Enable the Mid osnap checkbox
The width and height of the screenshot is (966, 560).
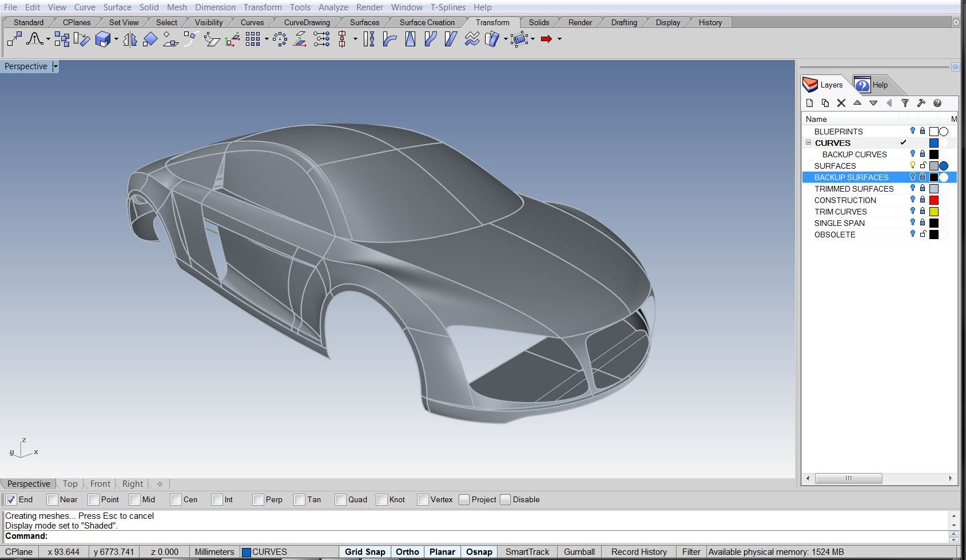134,499
